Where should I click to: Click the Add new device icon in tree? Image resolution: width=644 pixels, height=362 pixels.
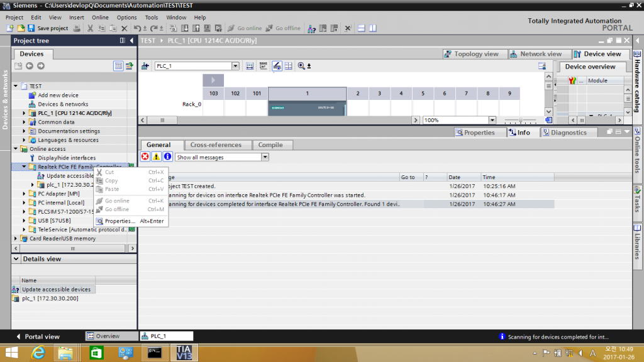[x=32, y=96]
